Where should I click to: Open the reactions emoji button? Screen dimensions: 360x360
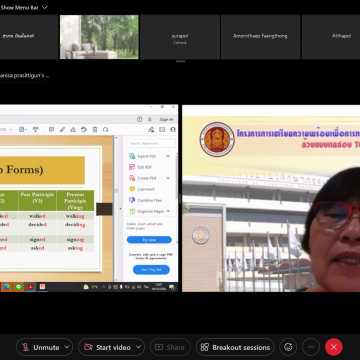coord(288,347)
